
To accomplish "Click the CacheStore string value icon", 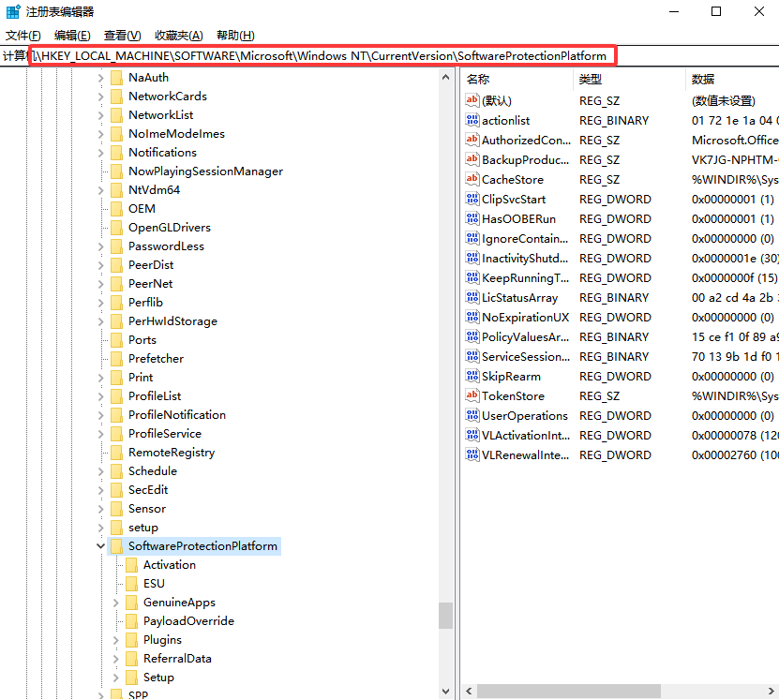I will (472, 179).
